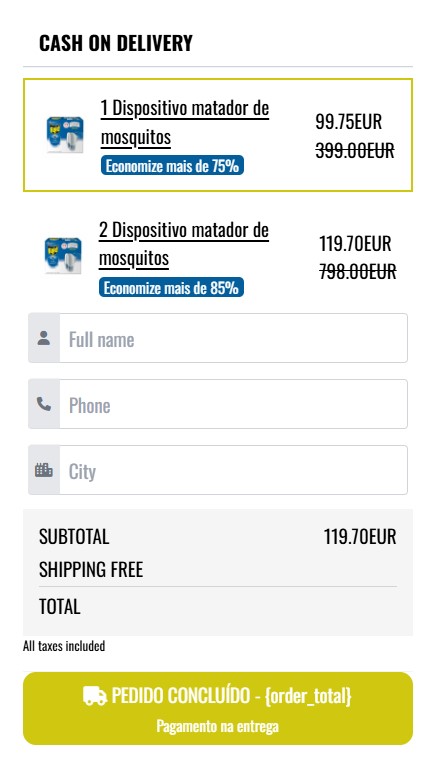Click the Pagamento na entrega text
The height and width of the screenshot is (781, 442).
[x=218, y=726]
